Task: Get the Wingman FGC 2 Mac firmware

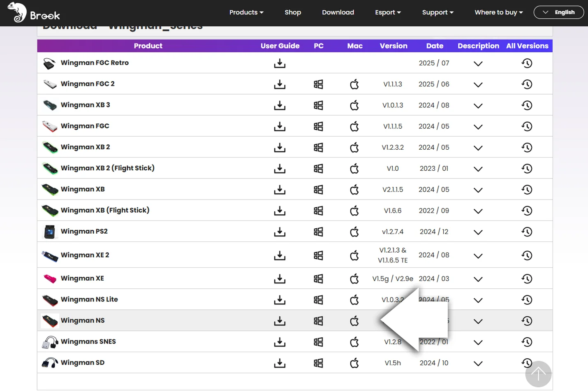Action: (354, 84)
